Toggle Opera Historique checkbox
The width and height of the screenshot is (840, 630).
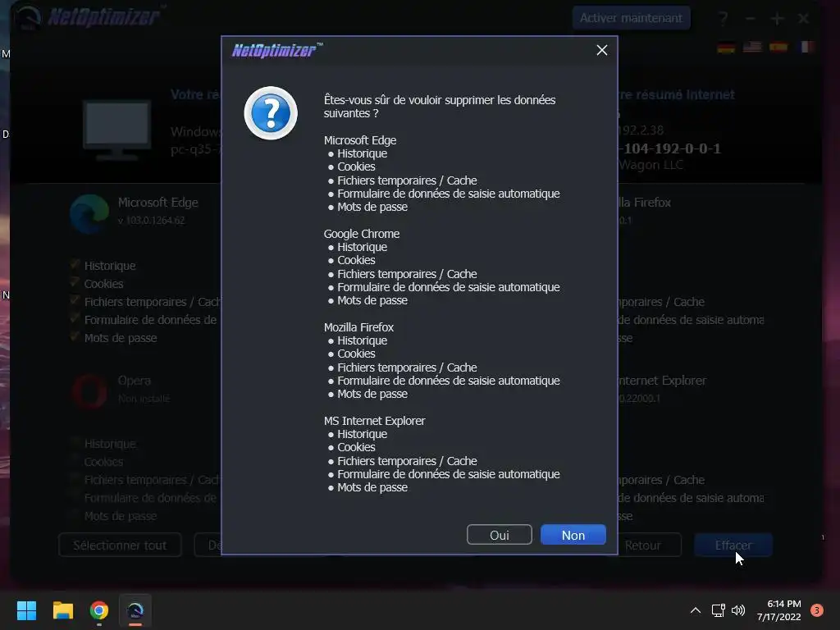75,443
